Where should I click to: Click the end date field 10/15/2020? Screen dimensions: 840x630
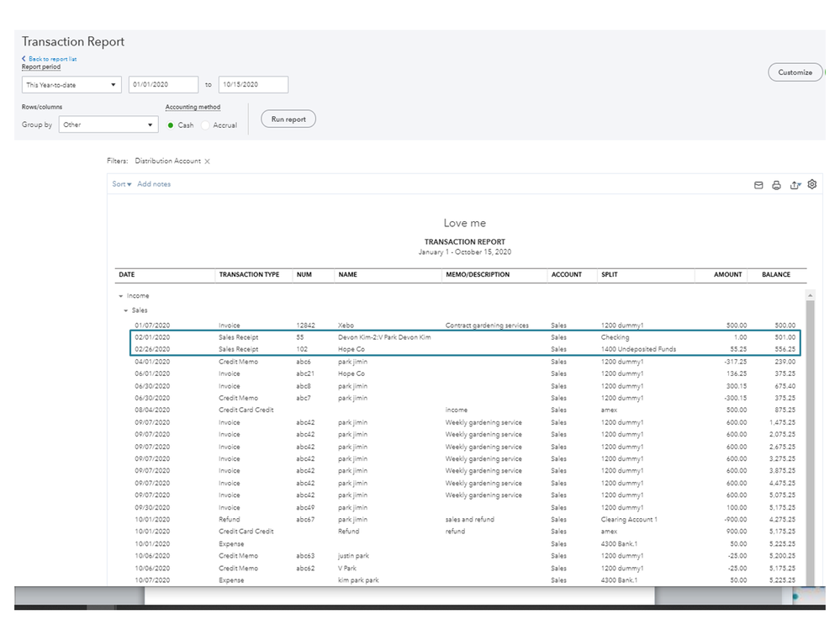pyautogui.click(x=253, y=85)
